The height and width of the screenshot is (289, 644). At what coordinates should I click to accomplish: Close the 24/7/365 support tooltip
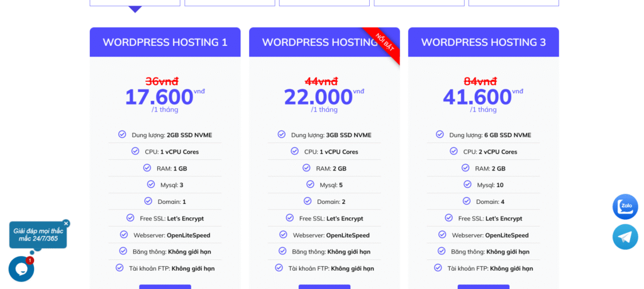coord(66,224)
